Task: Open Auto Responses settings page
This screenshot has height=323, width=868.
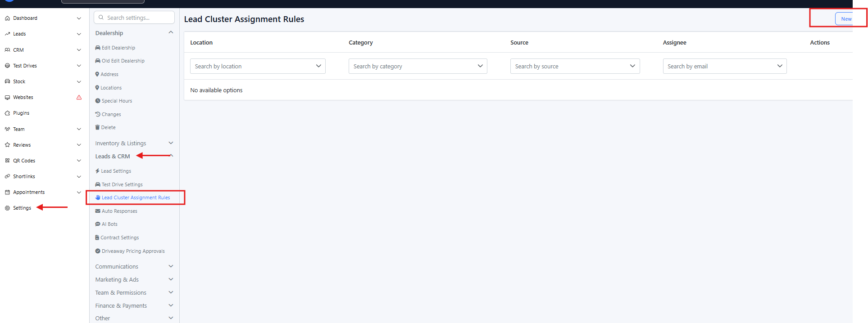Action: 119,211
